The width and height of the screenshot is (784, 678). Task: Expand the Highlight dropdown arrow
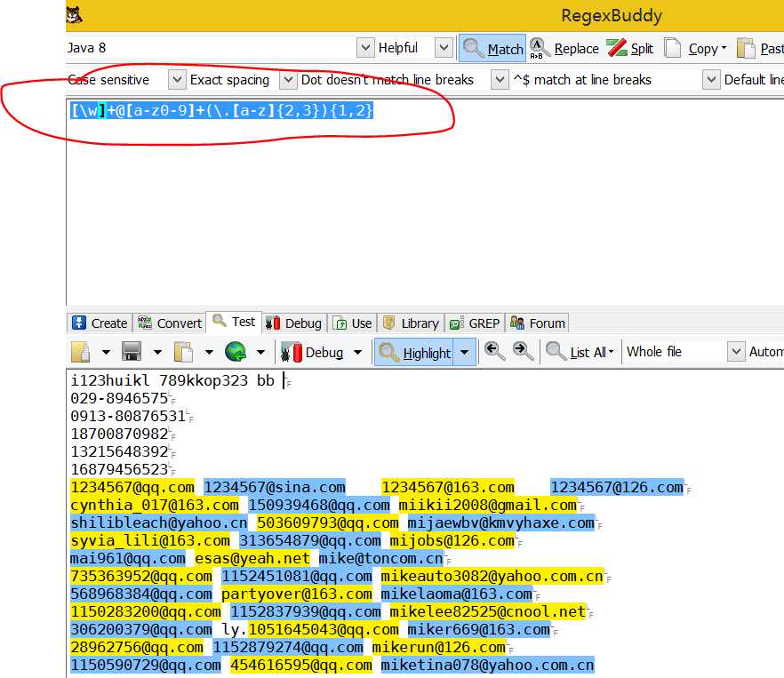click(x=465, y=353)
